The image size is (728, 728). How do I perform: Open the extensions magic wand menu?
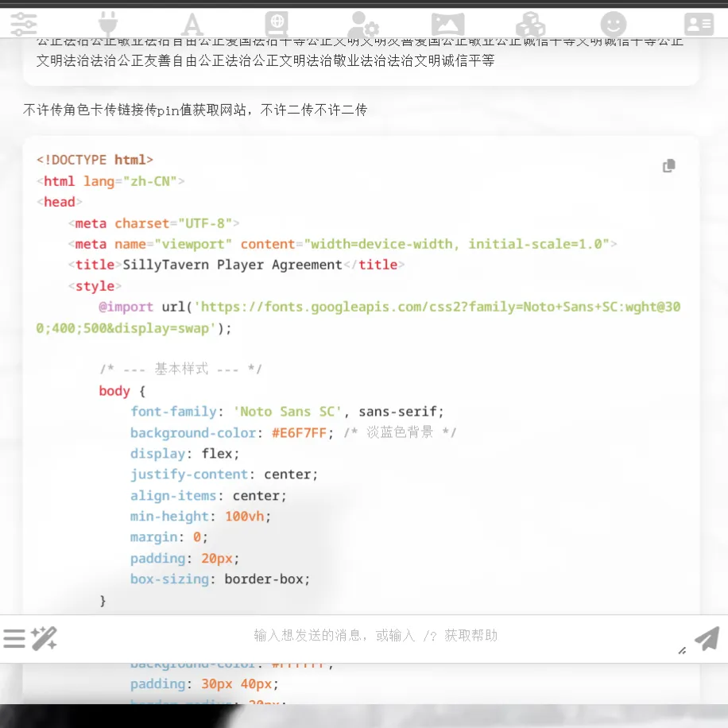[45, 638]
